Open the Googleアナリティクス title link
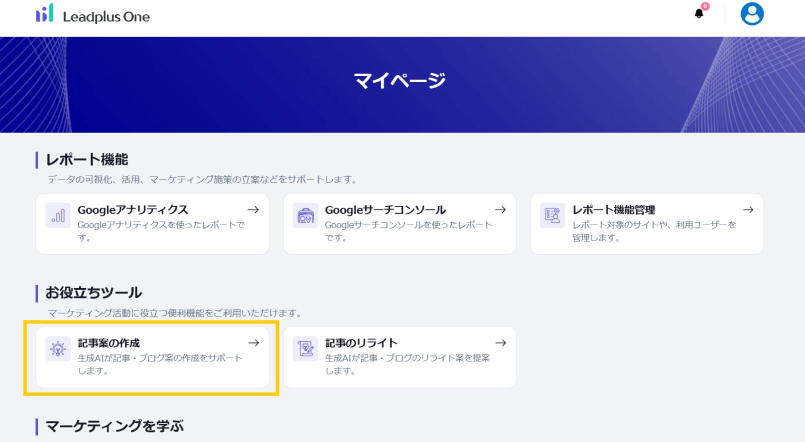805x442 pixels. (x=133, y=210)
